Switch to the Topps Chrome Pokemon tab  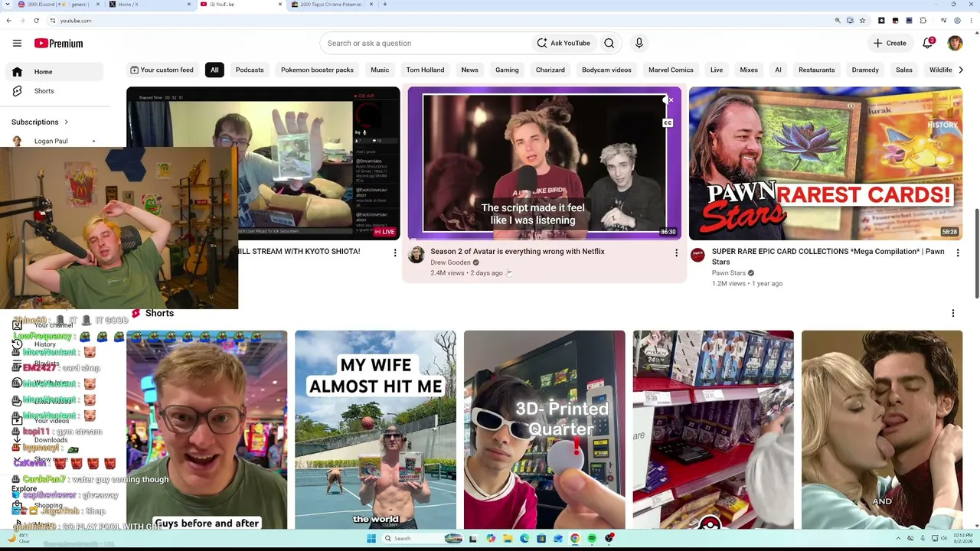[x=331, y=5]
